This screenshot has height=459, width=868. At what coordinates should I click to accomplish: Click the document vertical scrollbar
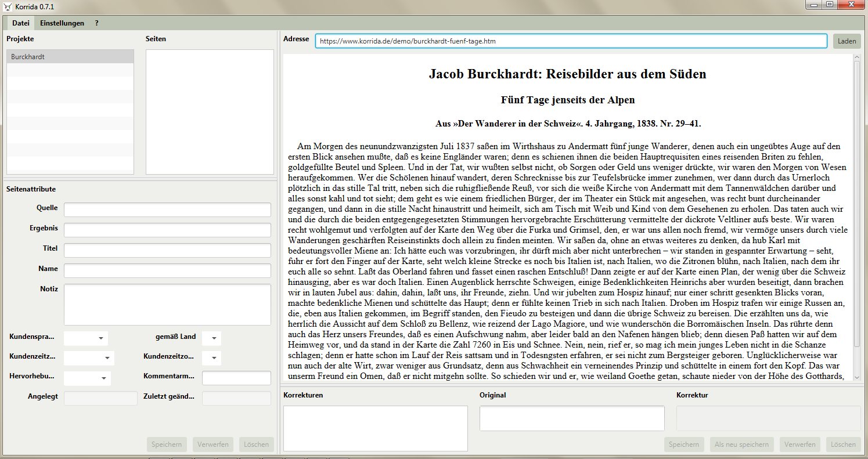pos(857,203)
